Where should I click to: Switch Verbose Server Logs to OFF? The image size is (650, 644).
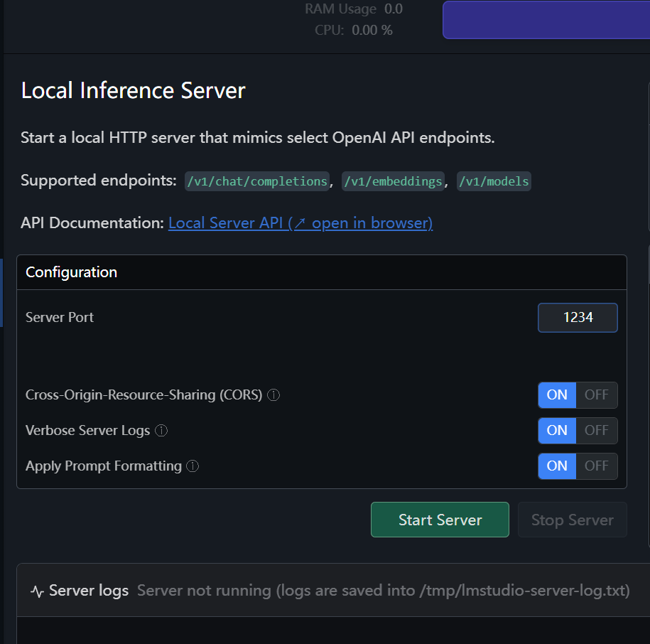tap(597, 430)
